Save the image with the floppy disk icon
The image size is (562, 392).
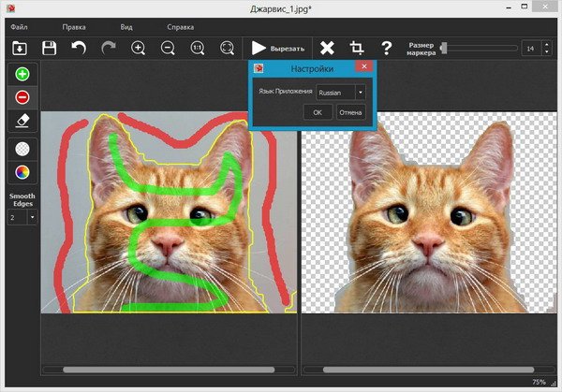click(x=49, y=48)
